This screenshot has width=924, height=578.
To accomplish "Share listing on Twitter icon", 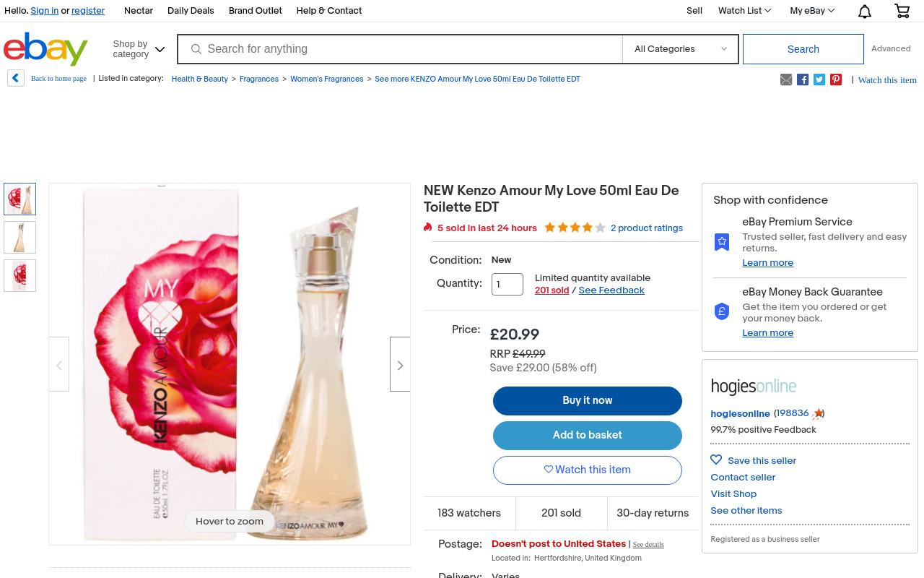I will point(819,79).
